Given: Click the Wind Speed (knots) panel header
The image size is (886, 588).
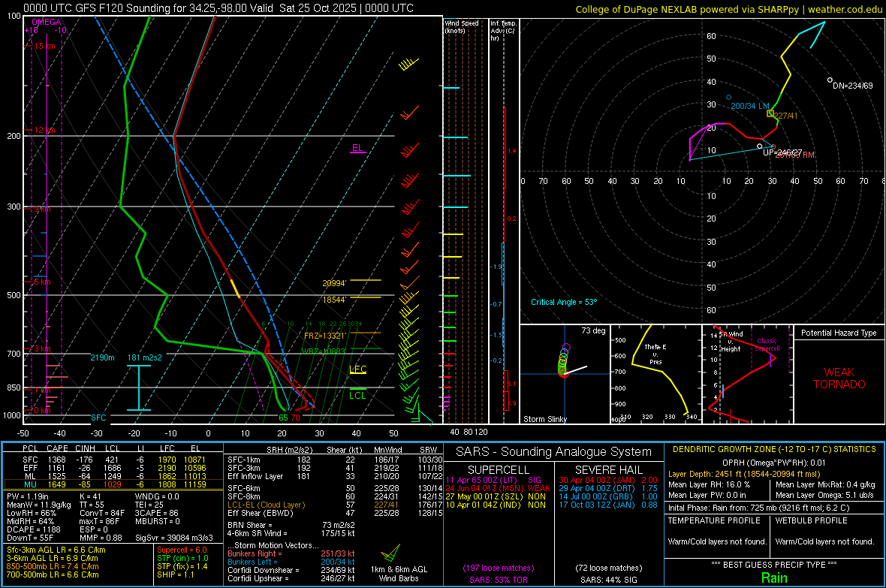Looking at the screenshot, I should (462, 26).
